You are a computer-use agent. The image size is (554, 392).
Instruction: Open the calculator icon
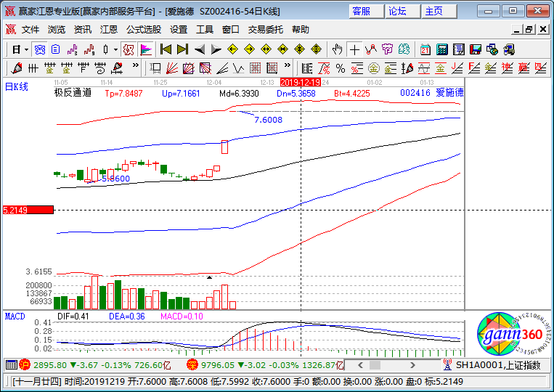tap(441, 49)
